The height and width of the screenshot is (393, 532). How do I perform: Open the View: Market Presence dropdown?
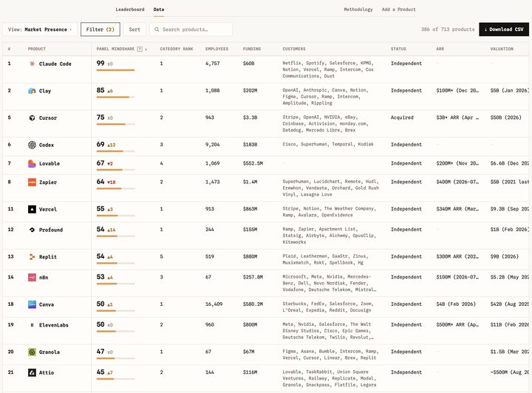pyautogui.click(x=40, y=30)
